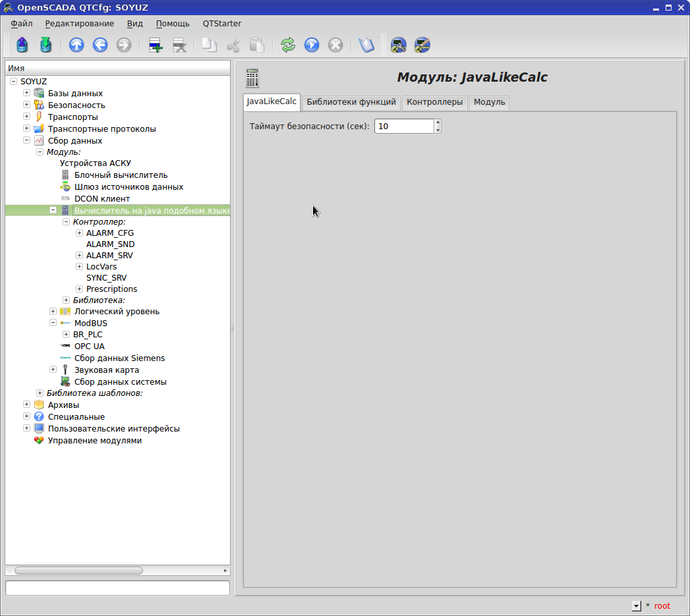This screenshot has height=616, width=690.
Task: Select the Архивы tree node
Action: tap(63, 405)
